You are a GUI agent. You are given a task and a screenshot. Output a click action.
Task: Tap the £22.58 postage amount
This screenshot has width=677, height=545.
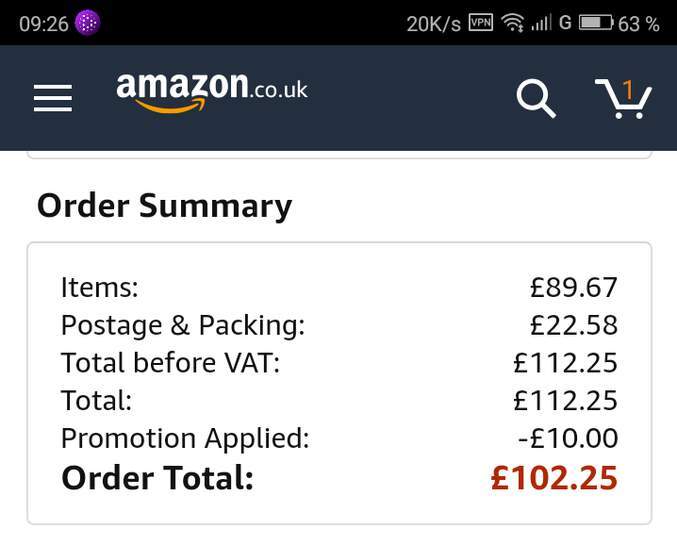coord(573,325)
